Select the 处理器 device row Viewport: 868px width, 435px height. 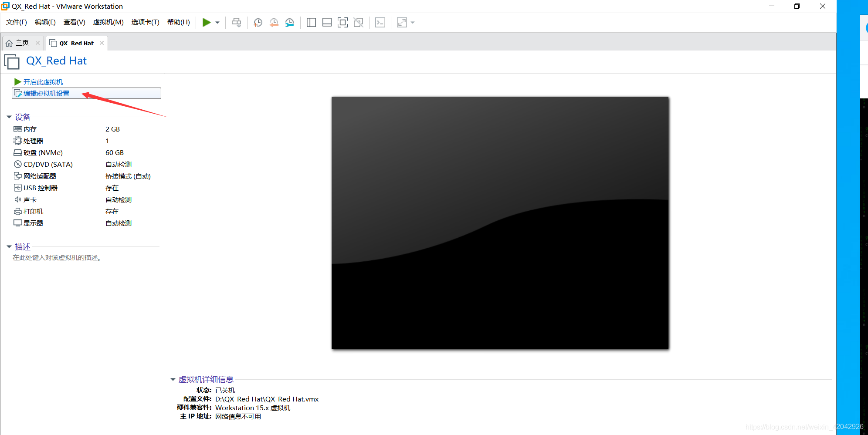(x=86, y=141)
